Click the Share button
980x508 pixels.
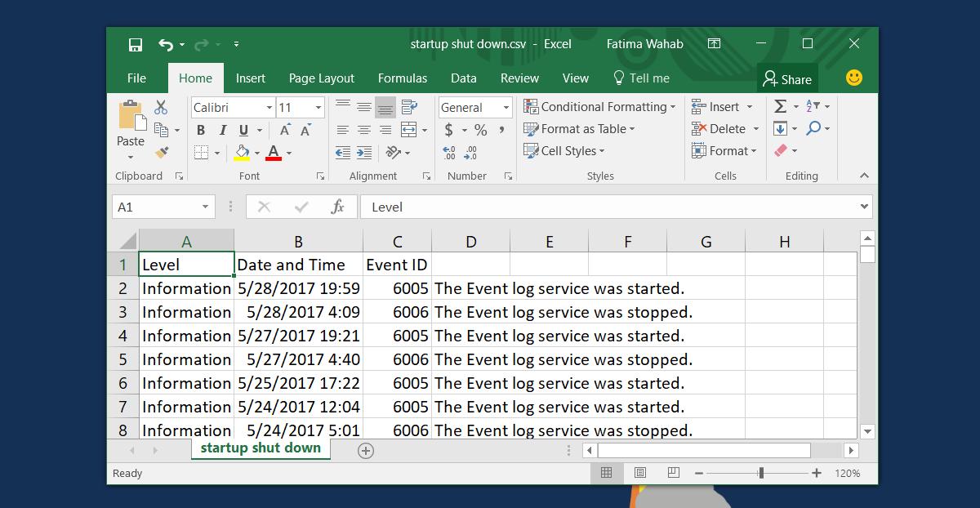[x=787, y=79]
